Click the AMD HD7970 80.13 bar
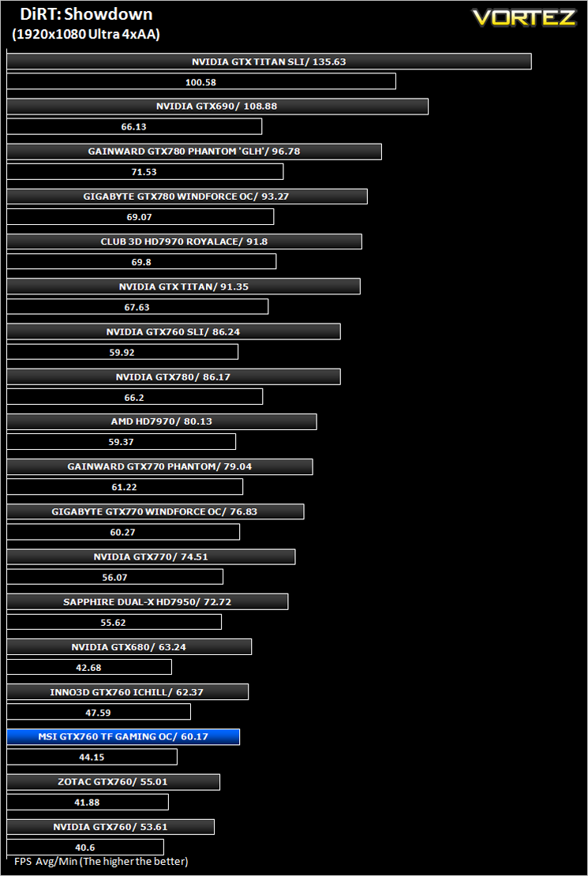The height and width of the screenshot is (876, 588). pyautogui.click(x=162, y=421)
